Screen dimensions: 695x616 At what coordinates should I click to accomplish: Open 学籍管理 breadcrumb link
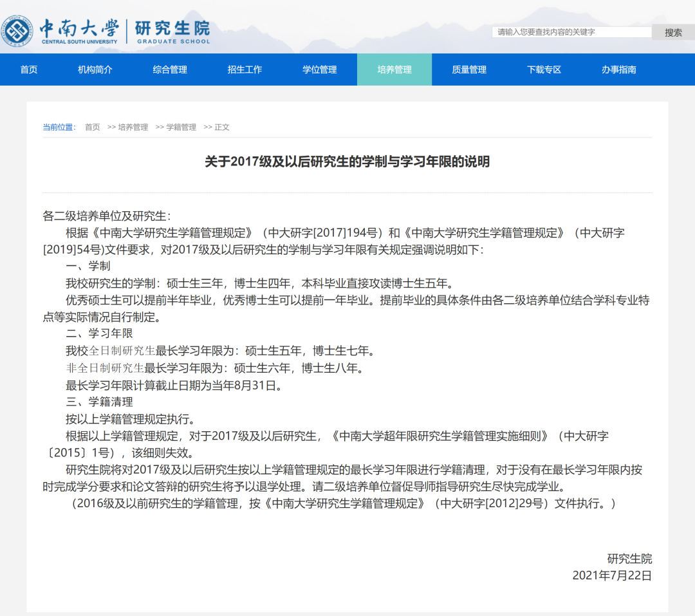pos(181,127)
